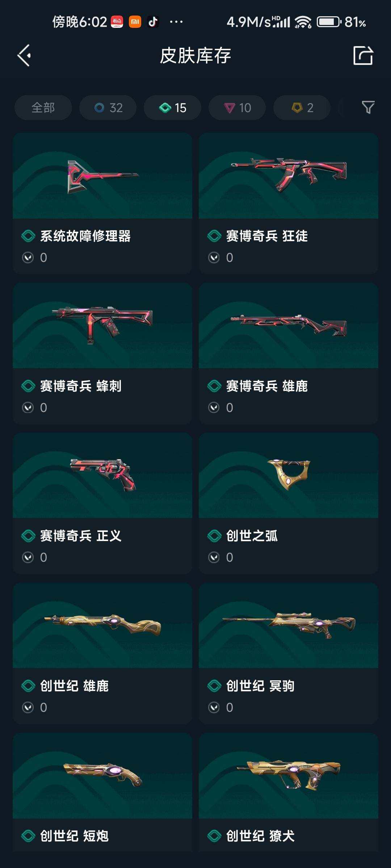Tap the tier diamond icon beside 创世之弧
Screen dimensions: 391x868
(214, 536)
